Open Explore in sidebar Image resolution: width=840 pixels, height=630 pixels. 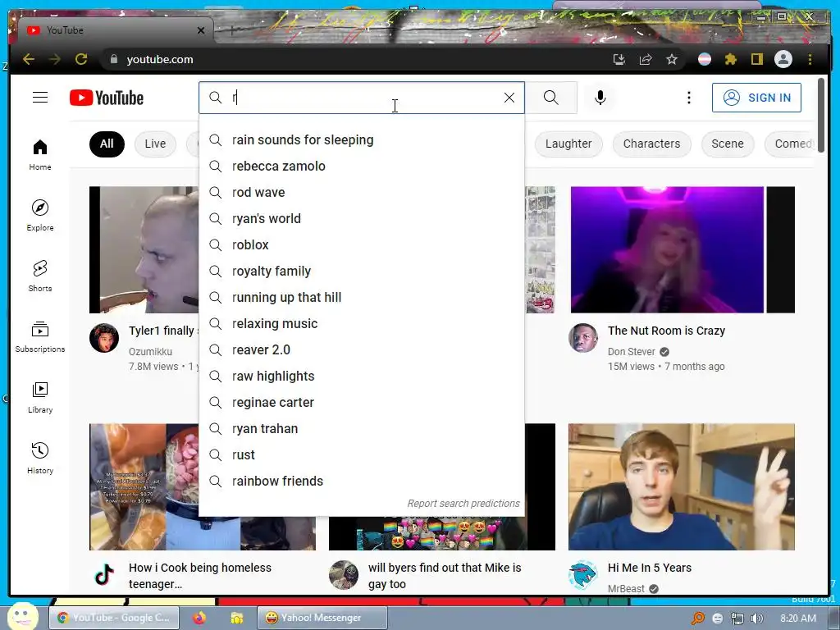(40, 216)
